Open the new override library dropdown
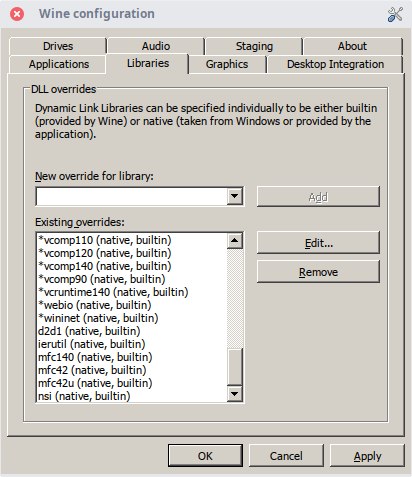The height and width of the screenshot is (477, 412). tap(235, 196)
